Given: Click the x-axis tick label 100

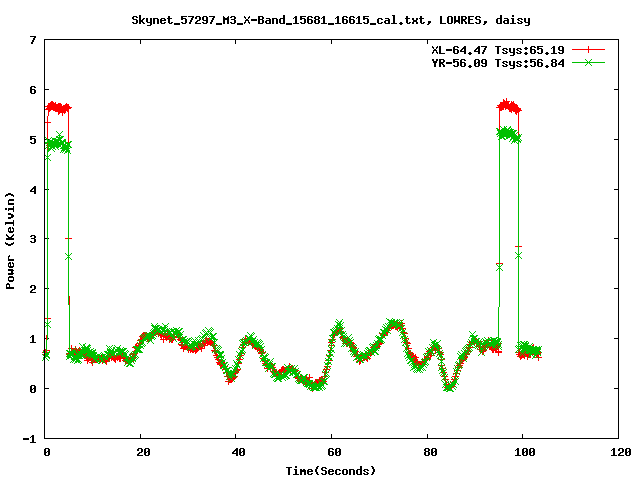Looking at the screenshot, I should (x=524, y=452).
